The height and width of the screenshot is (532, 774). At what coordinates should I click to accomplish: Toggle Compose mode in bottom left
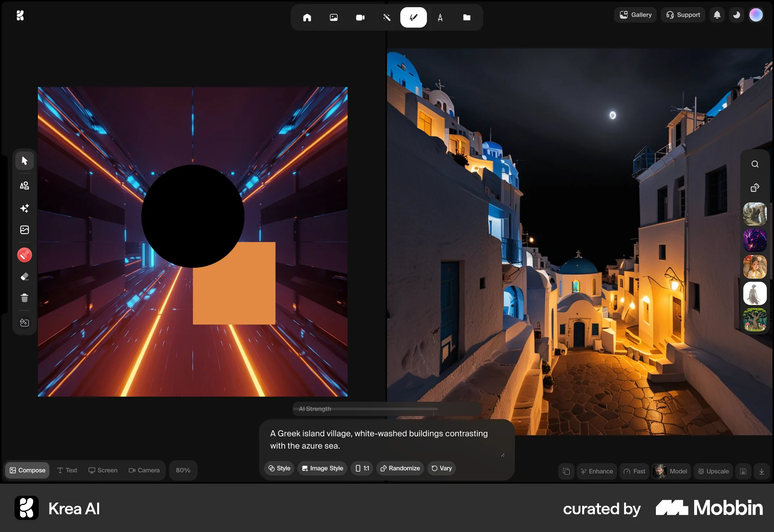(27, 470)
